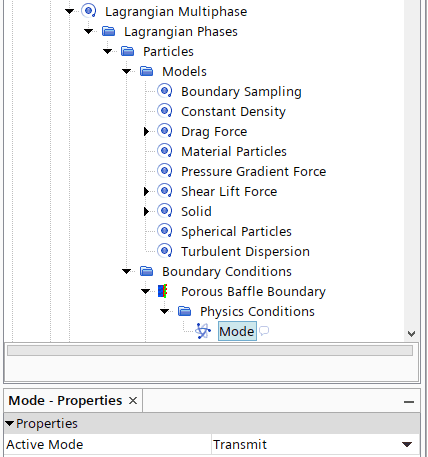Click the Active Mode property name
This screenshot has height=457, width=428.
pos(45,444)
